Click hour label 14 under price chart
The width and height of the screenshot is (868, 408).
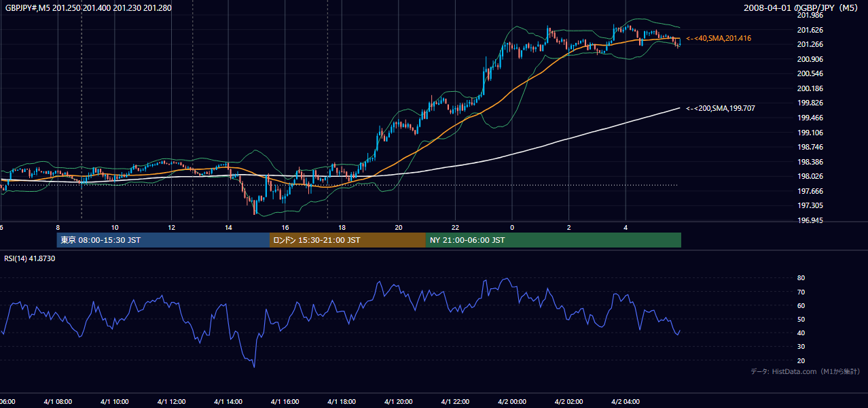point(228,227)
